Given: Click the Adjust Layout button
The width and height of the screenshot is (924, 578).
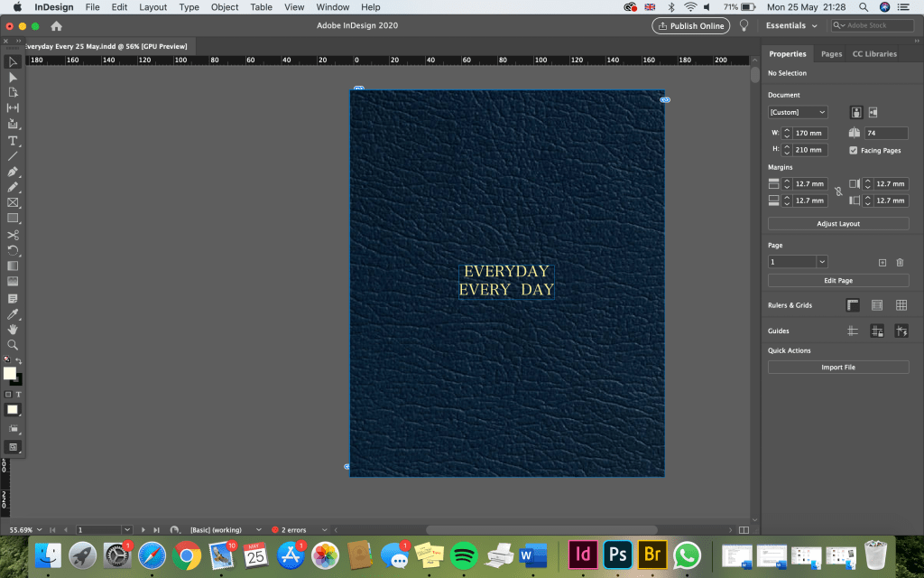Looking at the screenshot, I should click(838, 224).
